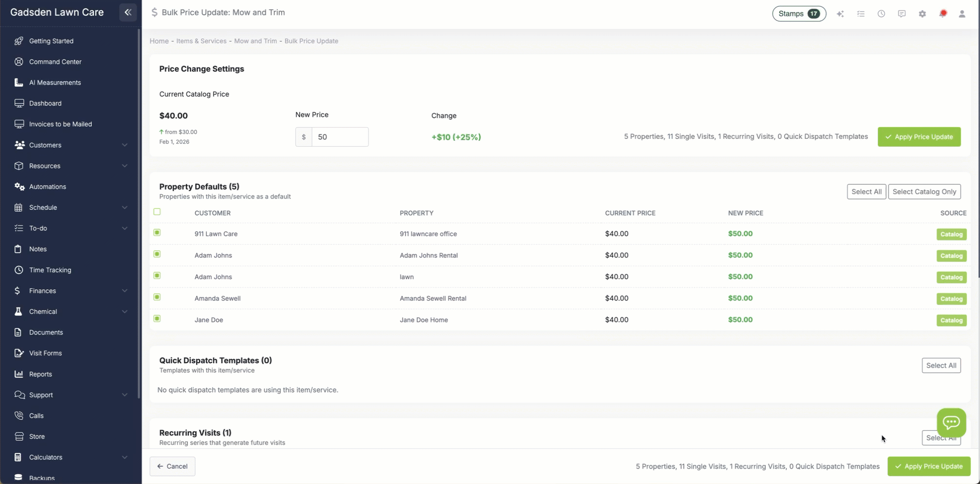Toggle the header select-all checkbox in Property Defaults
The image size is (980, 484).
(x=157, y=212)
